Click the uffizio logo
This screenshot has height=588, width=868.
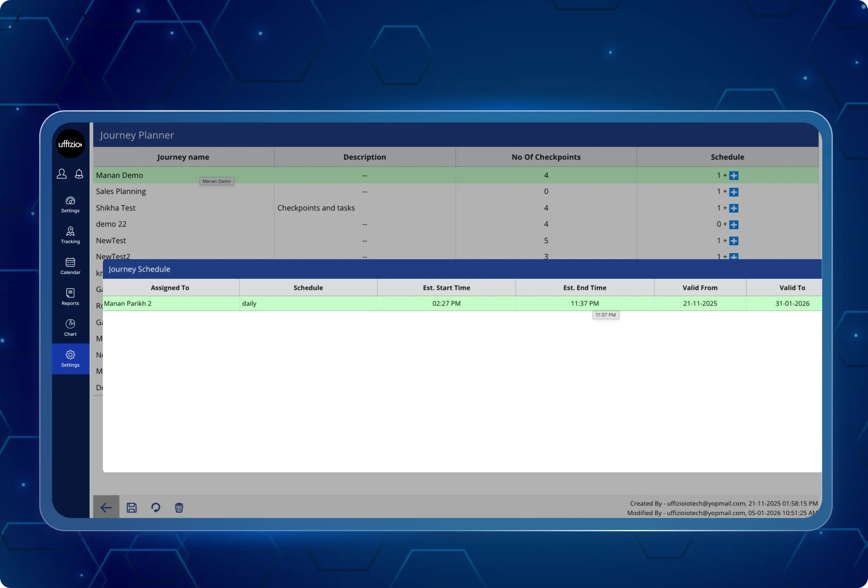click(70, 144)
